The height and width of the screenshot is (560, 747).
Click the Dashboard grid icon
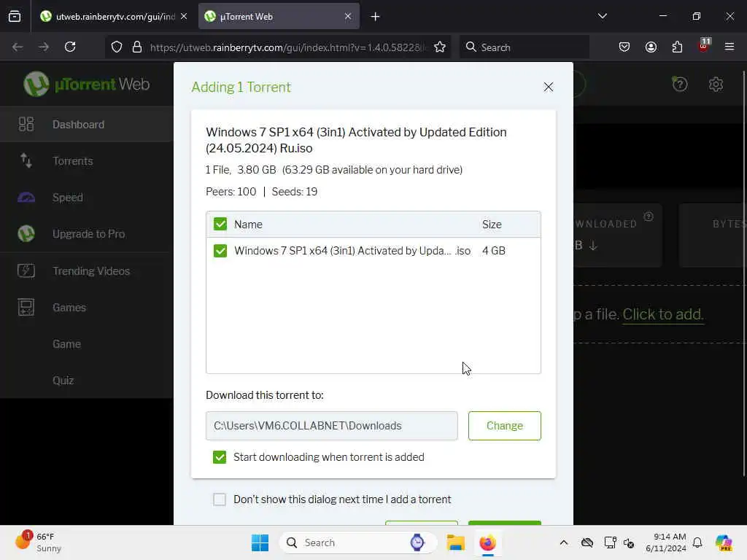[x=26, y=124]
